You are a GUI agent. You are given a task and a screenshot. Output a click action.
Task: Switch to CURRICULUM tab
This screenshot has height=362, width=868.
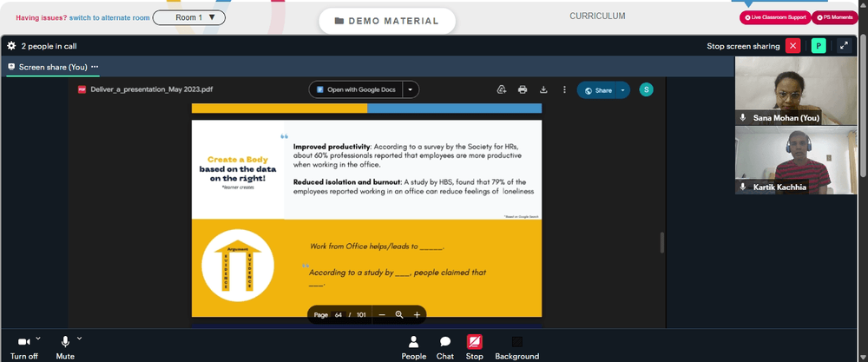click(597, 16)
